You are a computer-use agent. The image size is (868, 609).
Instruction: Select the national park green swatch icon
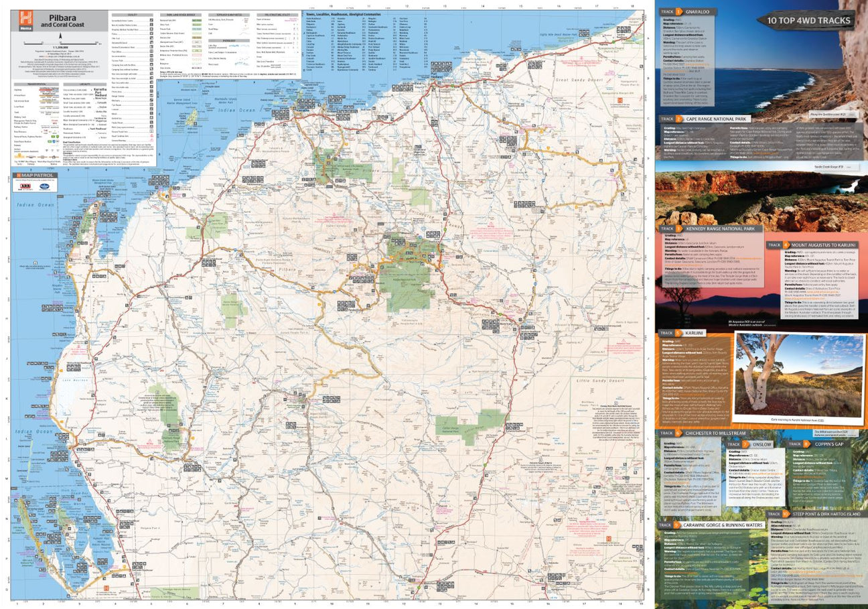point(197,21)
